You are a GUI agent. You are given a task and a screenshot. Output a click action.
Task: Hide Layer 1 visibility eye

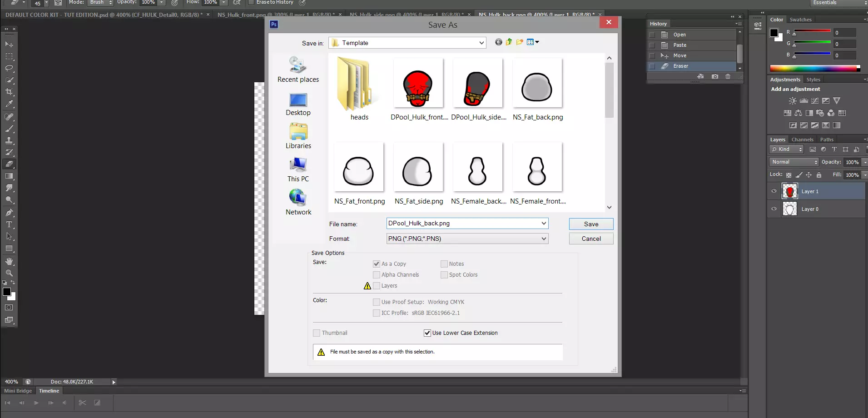pyautogui.click(x=774, y=191)
